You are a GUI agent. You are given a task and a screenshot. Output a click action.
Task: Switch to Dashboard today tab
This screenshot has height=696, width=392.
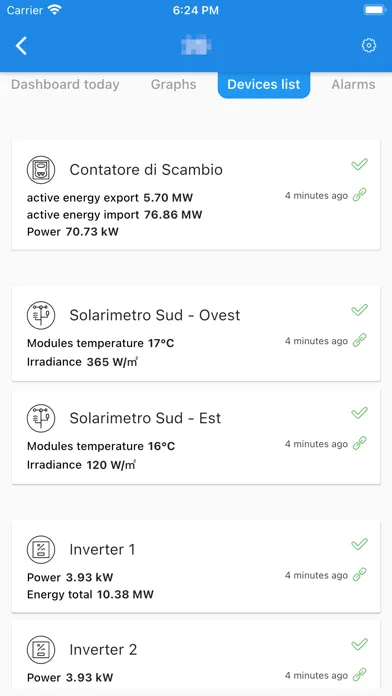point(65,84)
